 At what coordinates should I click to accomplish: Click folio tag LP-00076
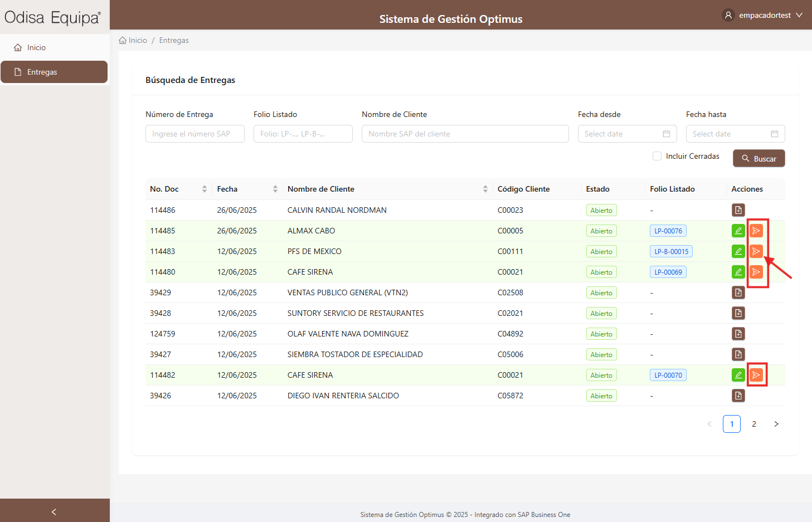coord(668,231)
